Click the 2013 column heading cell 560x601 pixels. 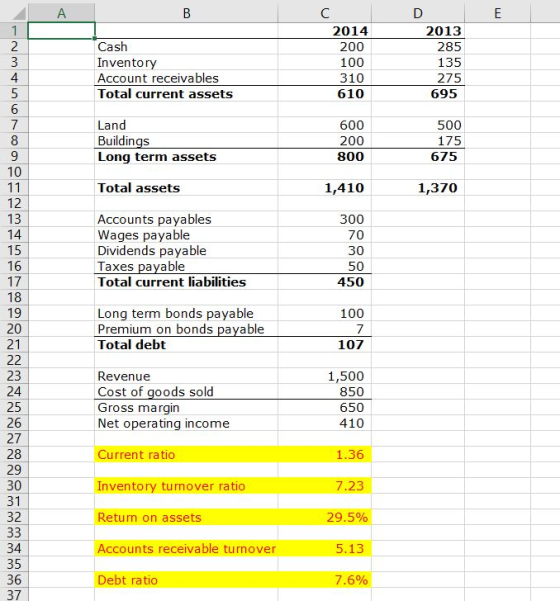(418, 31)
